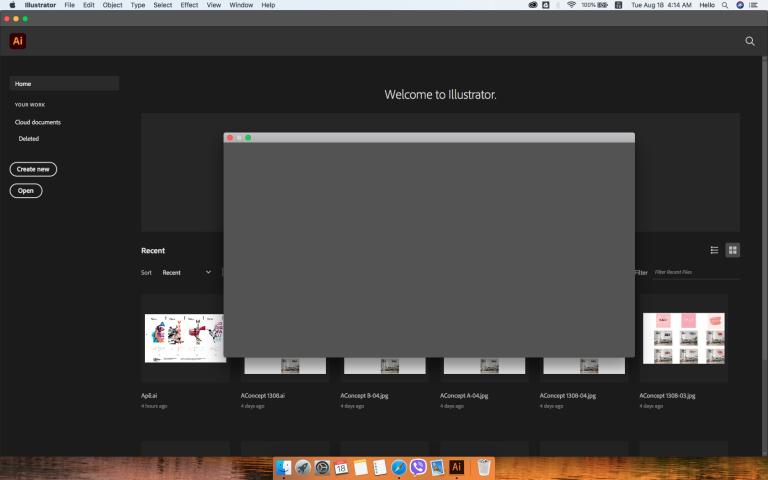Open the Trash in the dock

[484, 467]
